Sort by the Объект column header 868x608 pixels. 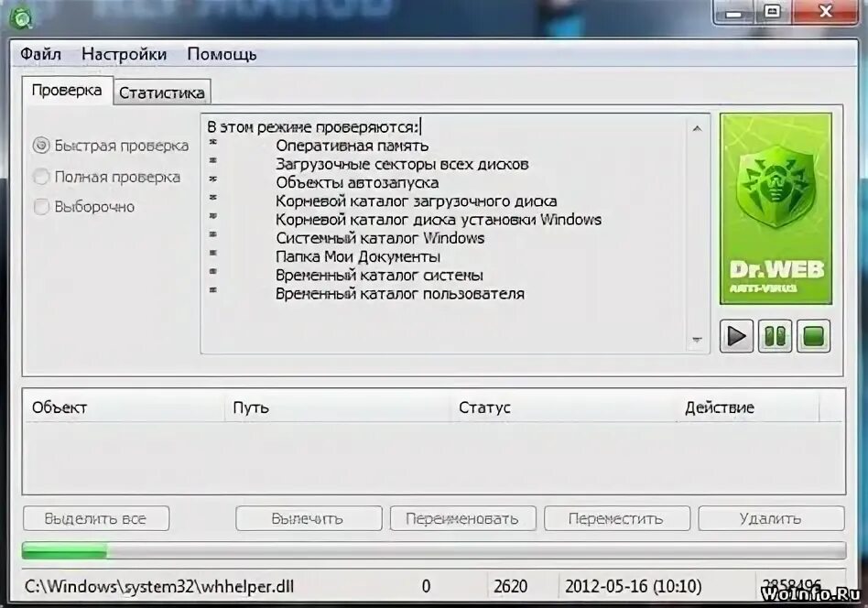(x=125, y=407)
